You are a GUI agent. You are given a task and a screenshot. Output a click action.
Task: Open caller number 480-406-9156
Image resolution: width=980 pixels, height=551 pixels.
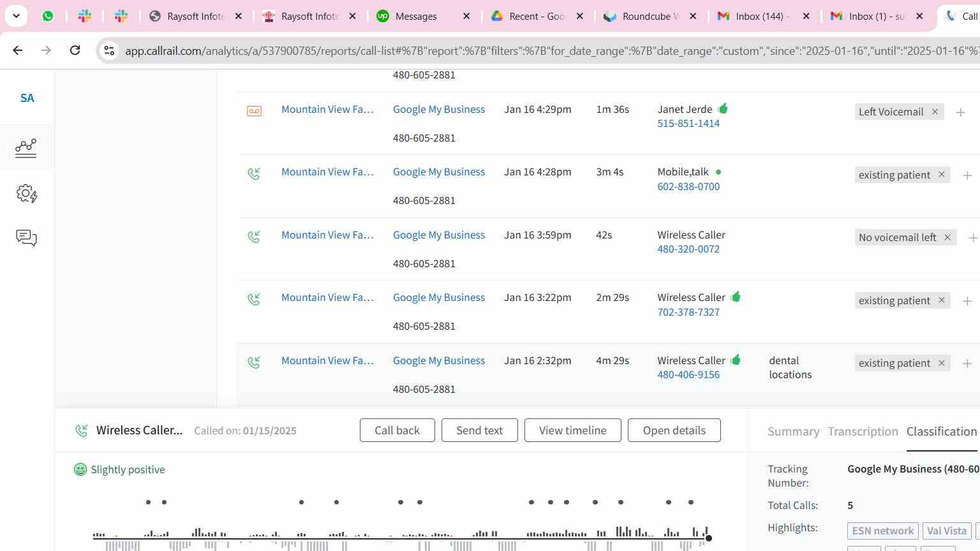[688, 375]
